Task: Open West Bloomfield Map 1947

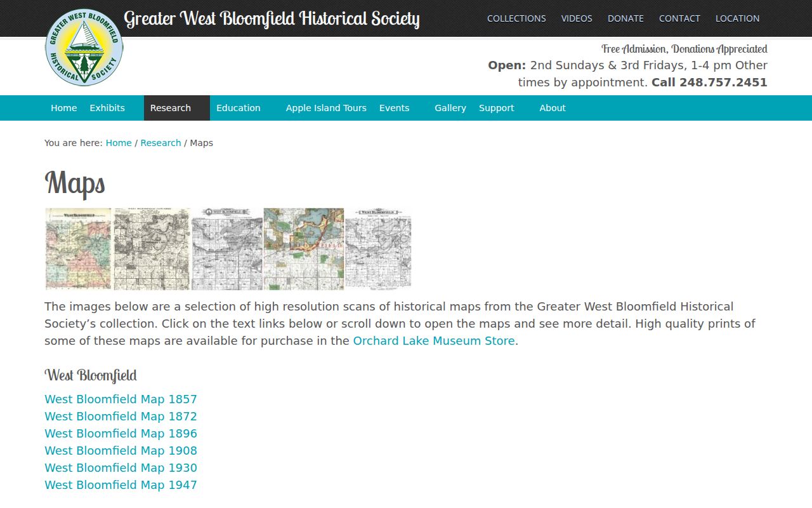Action: tap(121, 485)
